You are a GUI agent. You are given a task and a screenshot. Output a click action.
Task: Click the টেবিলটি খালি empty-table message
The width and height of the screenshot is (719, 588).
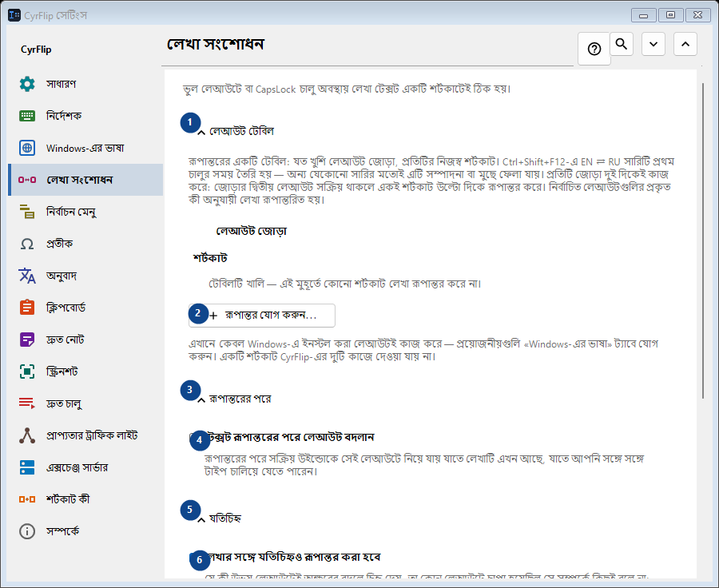point(345,284)
